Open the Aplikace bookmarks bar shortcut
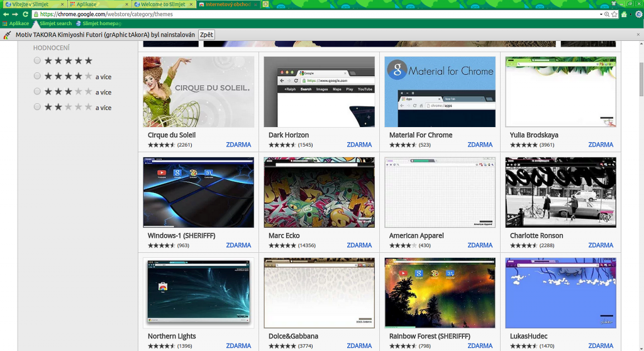The image size is (644, 351). (x=16, y=23)
